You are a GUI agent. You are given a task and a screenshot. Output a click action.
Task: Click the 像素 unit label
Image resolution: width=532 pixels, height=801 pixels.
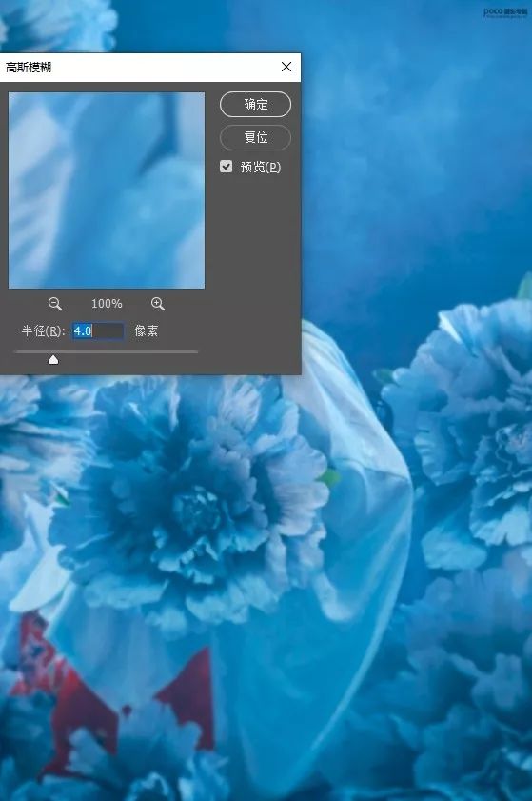click(x=147, y=331)
